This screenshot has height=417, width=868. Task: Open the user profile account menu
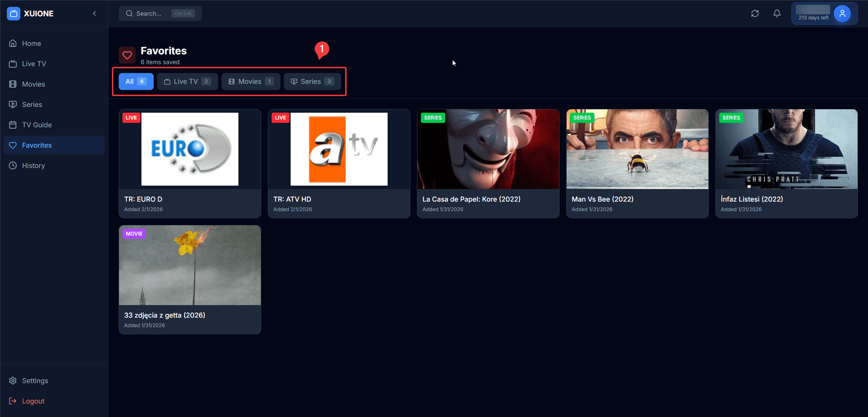(842, 13)
